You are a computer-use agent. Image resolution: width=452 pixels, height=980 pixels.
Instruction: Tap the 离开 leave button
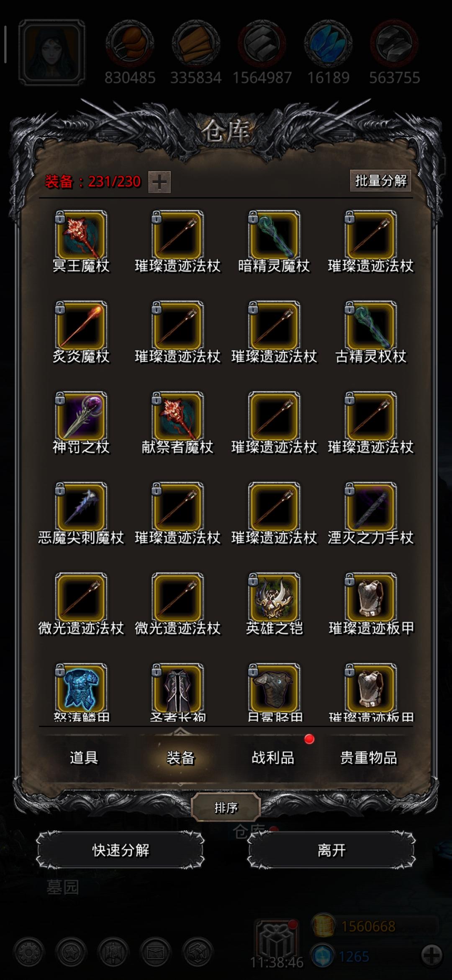click(331, 851)
